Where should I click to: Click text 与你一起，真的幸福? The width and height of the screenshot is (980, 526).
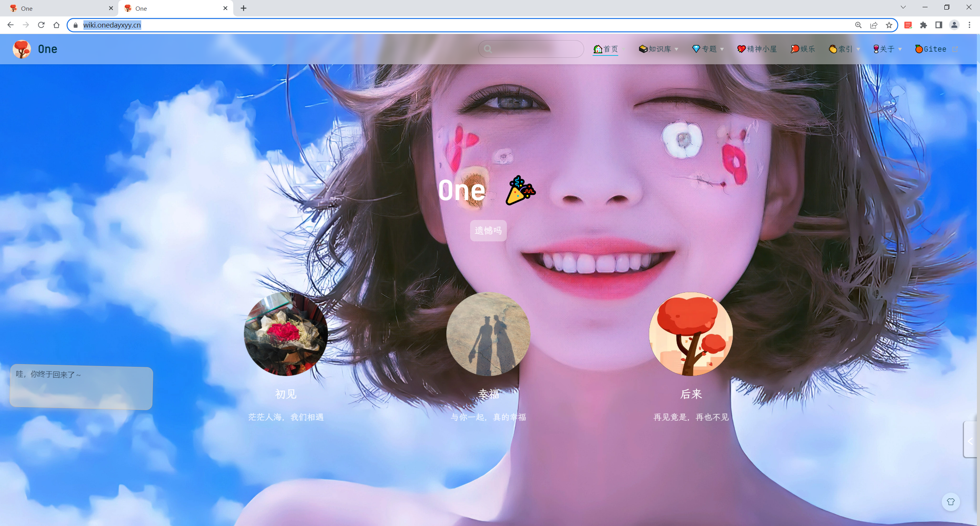click(488, 417)
